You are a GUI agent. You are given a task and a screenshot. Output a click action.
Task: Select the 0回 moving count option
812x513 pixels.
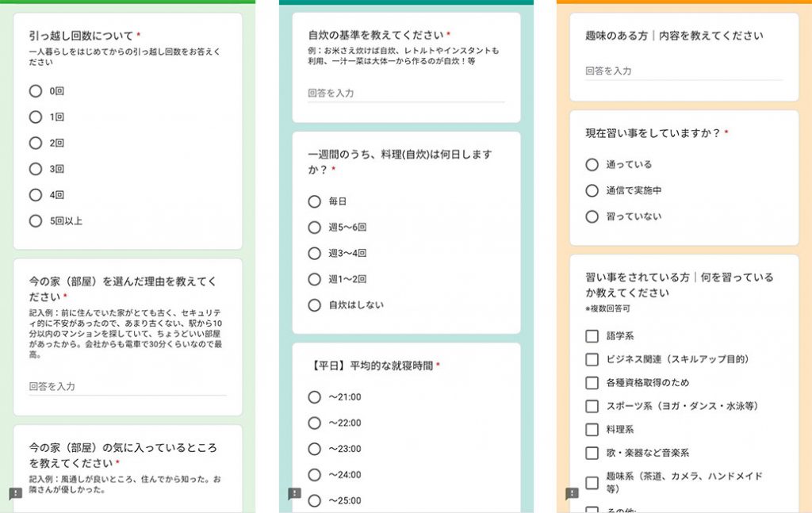(35, 91)
